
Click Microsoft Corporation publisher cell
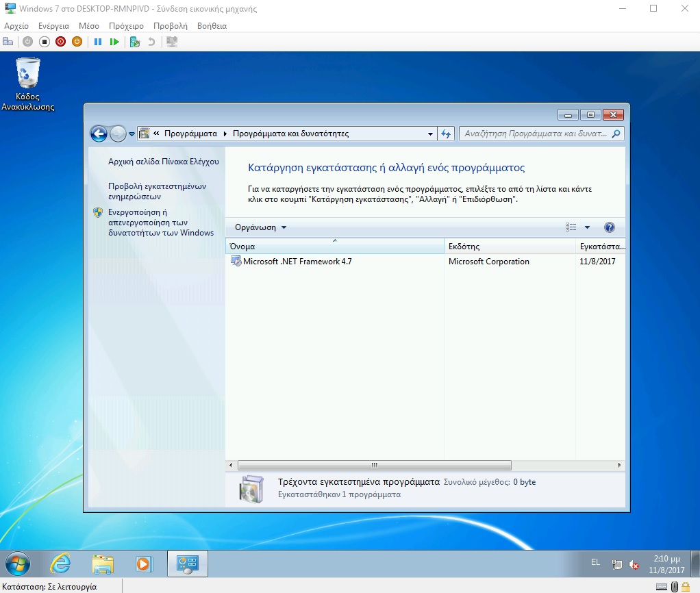(489, 262)
